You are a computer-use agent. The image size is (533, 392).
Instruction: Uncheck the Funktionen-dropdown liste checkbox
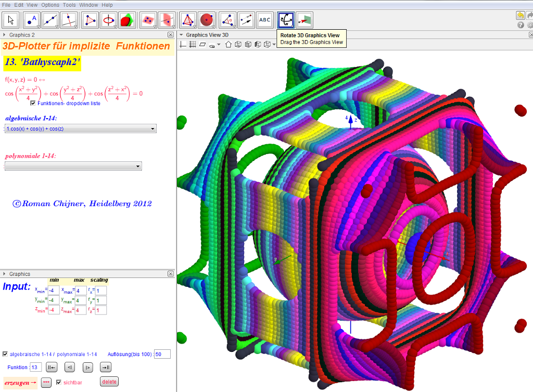point(33,103)
